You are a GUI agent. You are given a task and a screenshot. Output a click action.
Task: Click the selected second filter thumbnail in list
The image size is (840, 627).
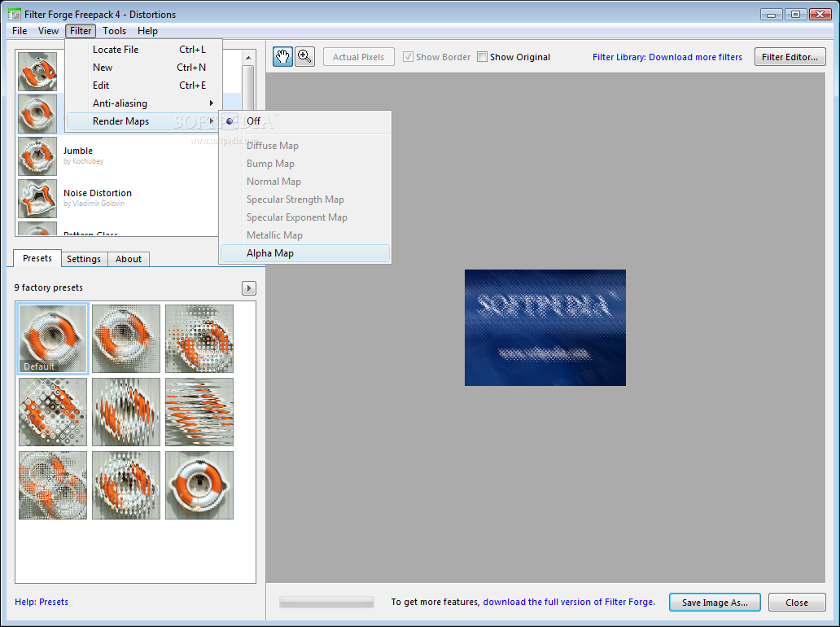pos(37,114)
